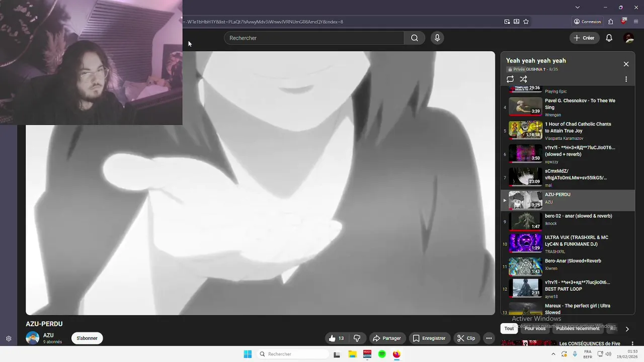Play bero 02 - anar (slowed & reverb)
Image resolution: width=644 pixels, height=362 pixels.
tap(568, 221)
